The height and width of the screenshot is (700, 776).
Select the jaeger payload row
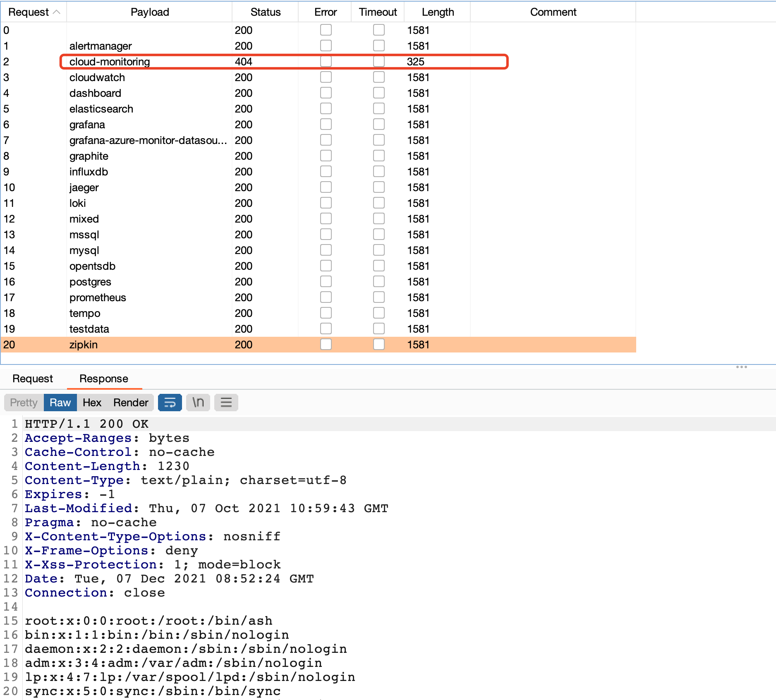(318, 187)
